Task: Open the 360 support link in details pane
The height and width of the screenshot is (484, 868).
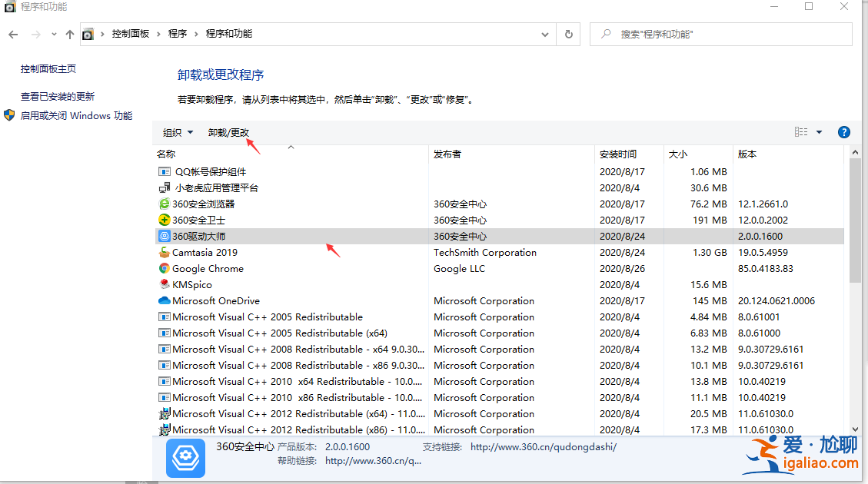Action: (543, 446)
